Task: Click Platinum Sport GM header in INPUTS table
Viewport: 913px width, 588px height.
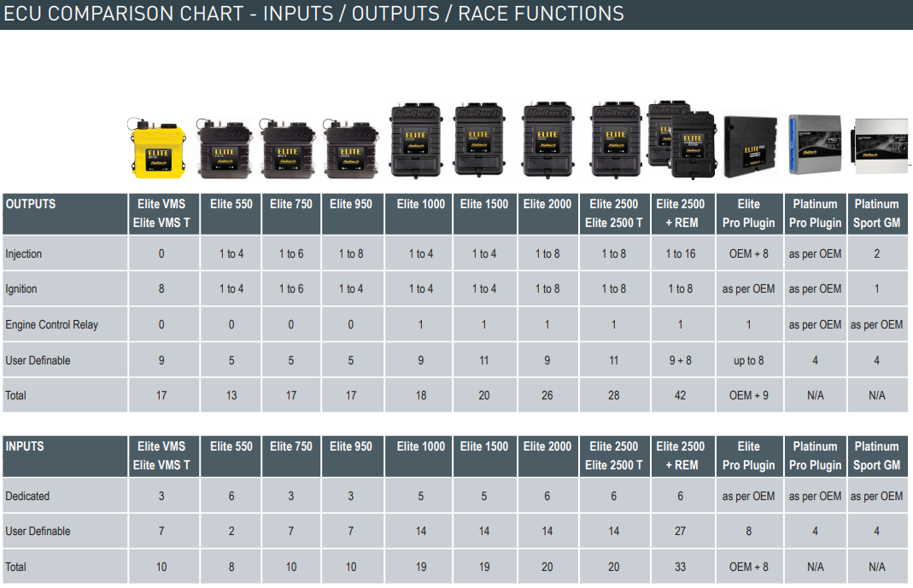Action: pos(876,456)
